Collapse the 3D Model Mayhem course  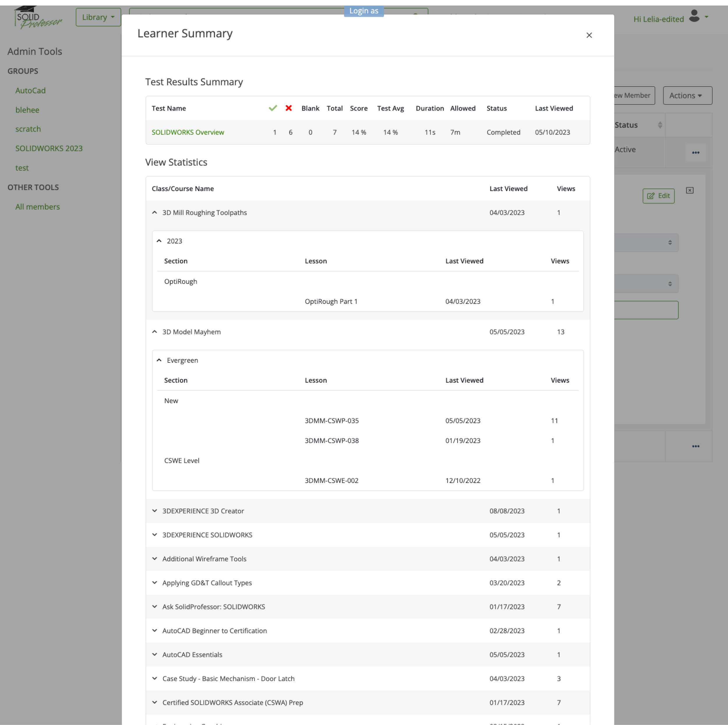pyautogui.click(x=155, y=332)
